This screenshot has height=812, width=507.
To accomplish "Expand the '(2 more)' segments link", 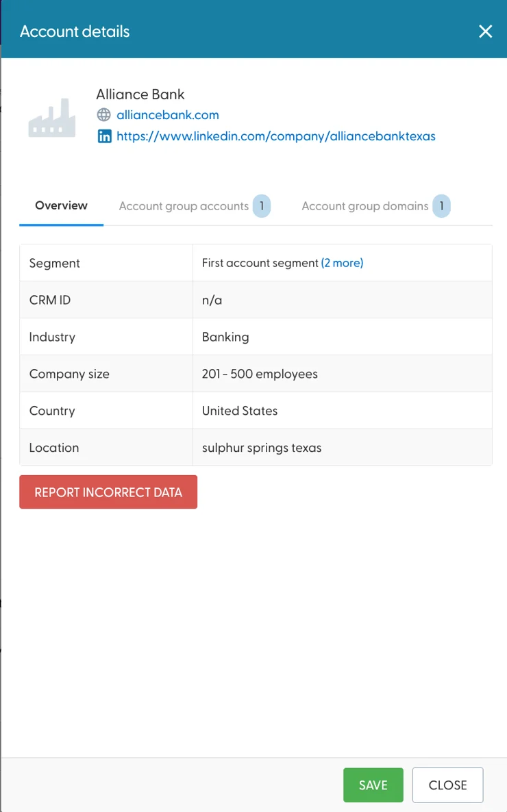I will click(342, 263).
